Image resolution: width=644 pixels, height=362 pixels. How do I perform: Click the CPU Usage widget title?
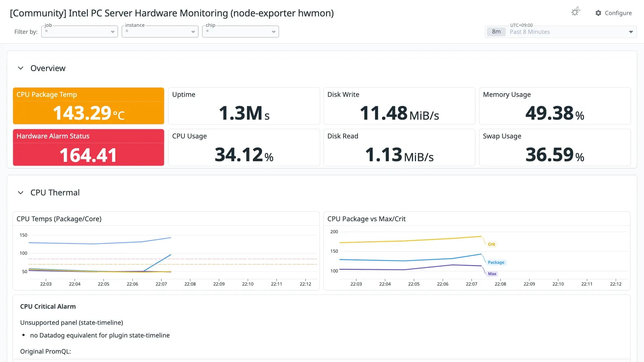tap(190, 136)
